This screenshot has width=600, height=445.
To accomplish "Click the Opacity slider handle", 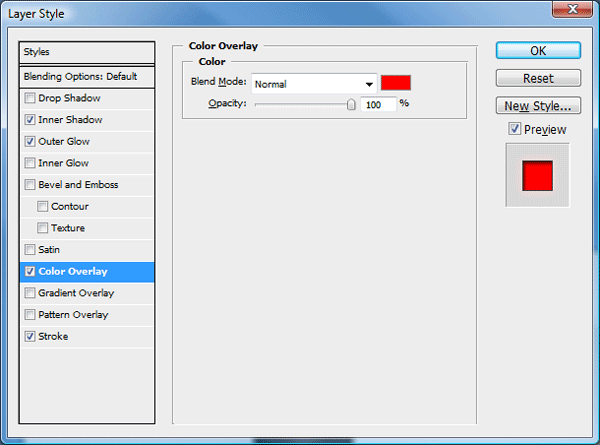I will coord(351,104).
